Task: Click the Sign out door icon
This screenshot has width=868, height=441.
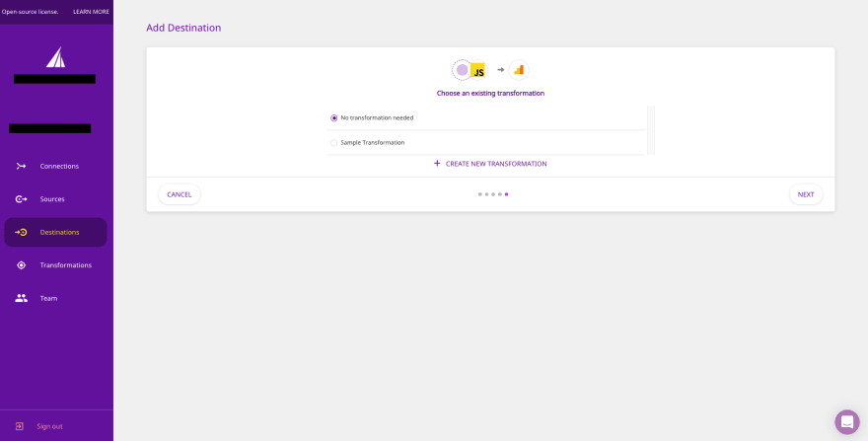Action: click(x=19, y=426)
